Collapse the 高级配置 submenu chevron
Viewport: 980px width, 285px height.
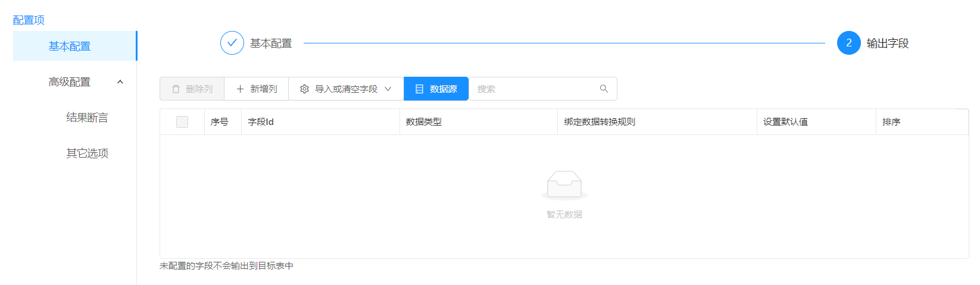[x=120, y=82]
